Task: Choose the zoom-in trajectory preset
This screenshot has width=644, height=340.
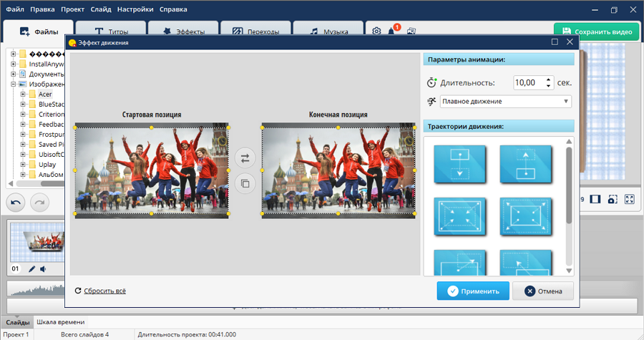Action: pos(460,216)
